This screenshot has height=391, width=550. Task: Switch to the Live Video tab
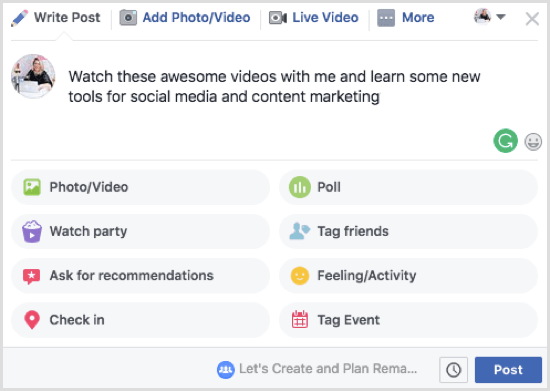click(314, 18)
